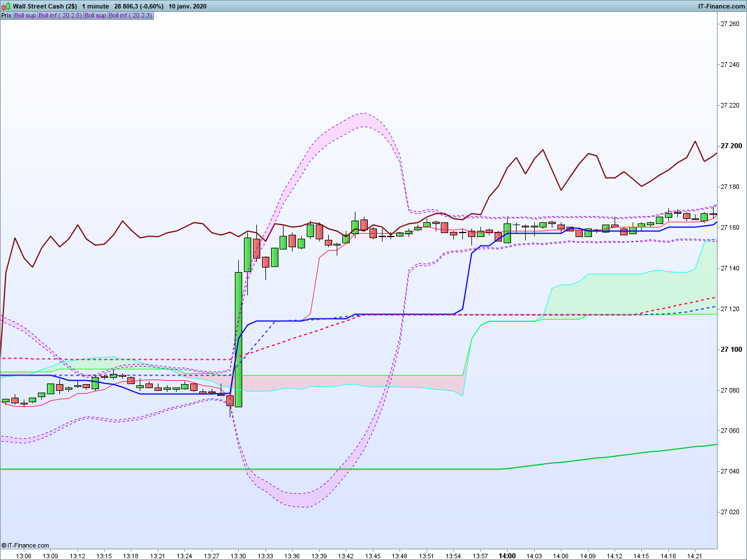Screen dimensions: 747x560
Task: Click the 13:48 time axis label
Action: click(x=400, y=556)
